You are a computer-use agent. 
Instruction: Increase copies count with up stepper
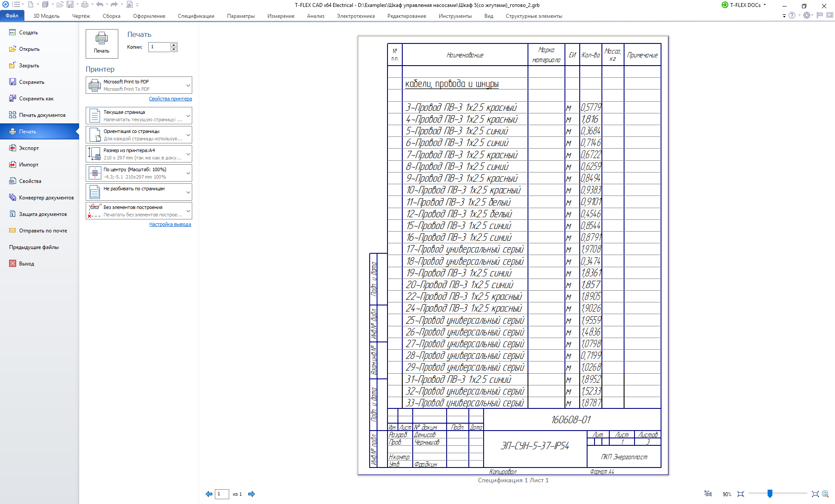coord(174,45)
